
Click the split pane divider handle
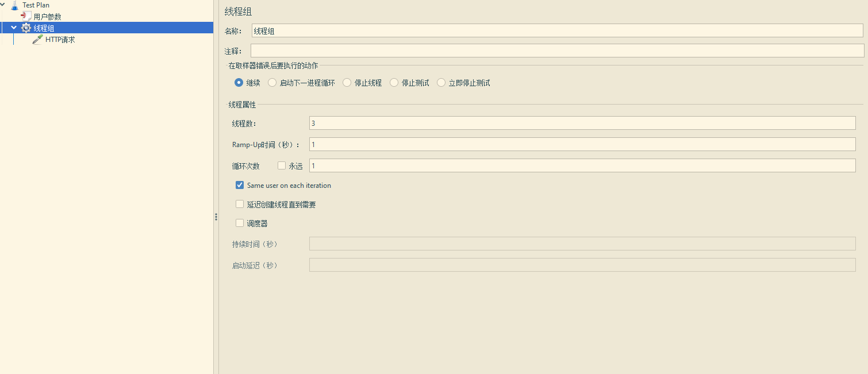coord(216,217)
